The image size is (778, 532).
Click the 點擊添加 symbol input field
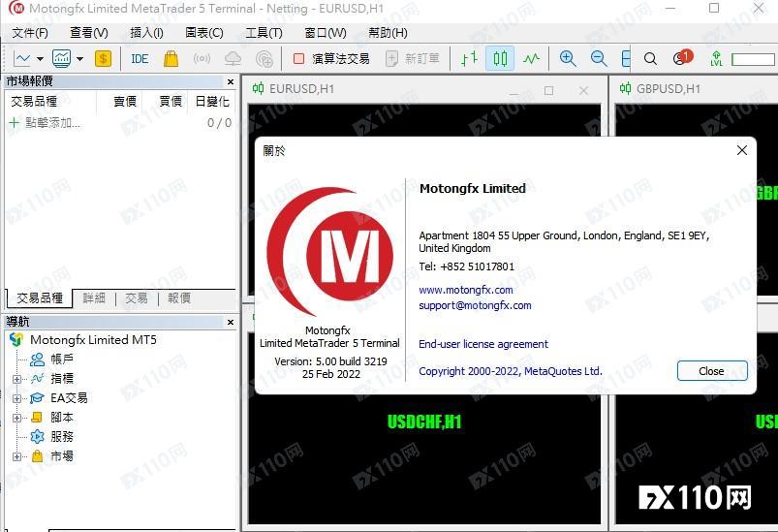[x=52, y=123]
